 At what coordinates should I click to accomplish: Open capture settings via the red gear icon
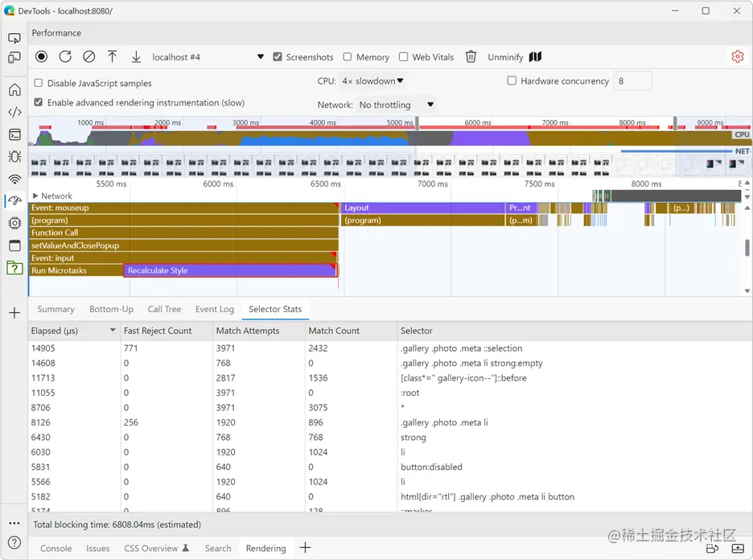[x=737, y=56]
